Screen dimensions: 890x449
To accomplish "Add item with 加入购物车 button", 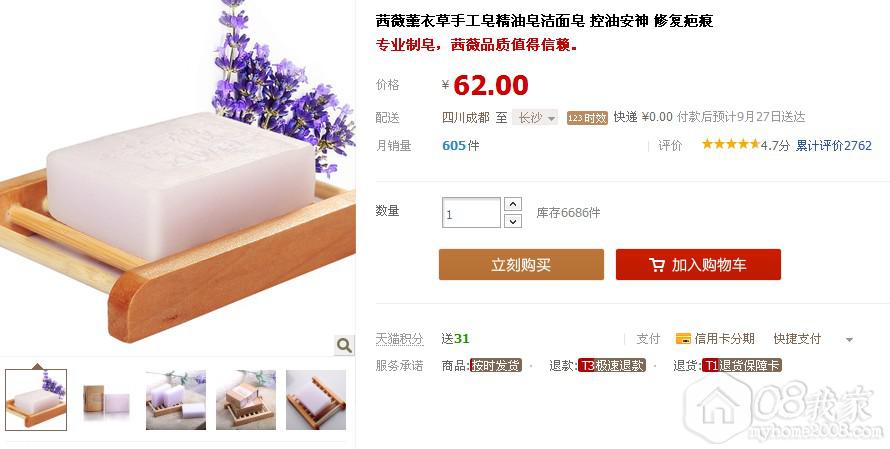I will pos(698,265).
